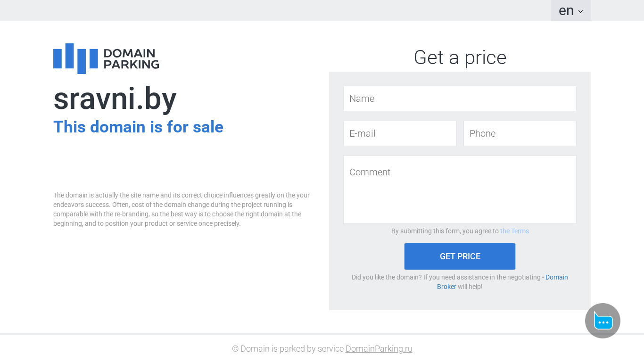Visit the DomainParking.ru footer link

379,349
